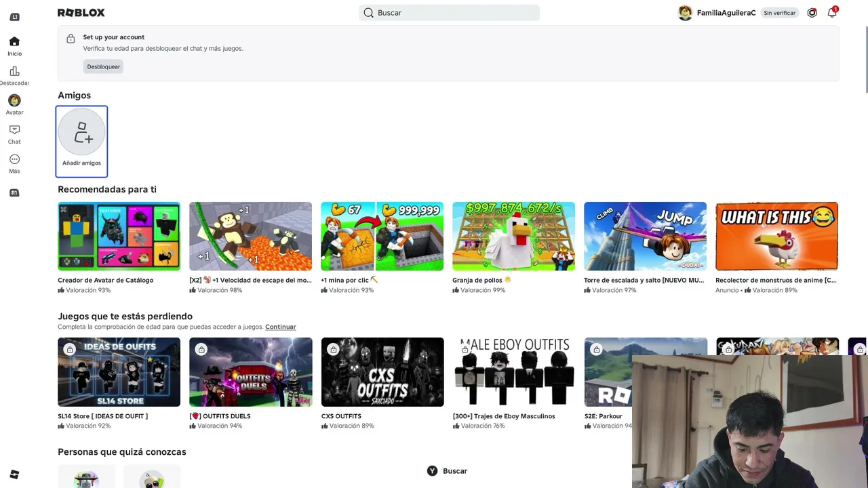Open the Inicio home sidebar icon
This screenshot has height=488, width=868.
pos(14,41)
